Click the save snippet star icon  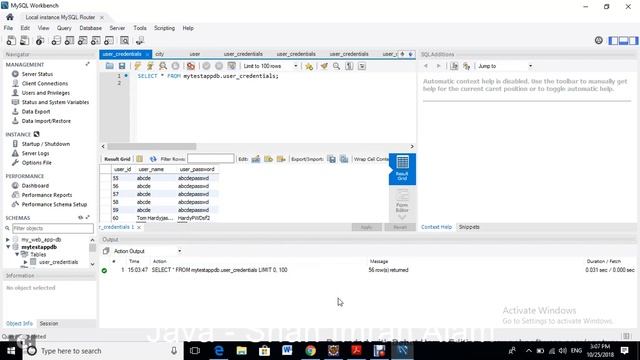309,66
